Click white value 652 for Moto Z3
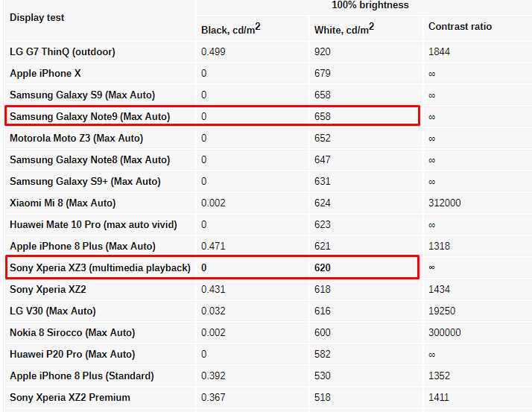532x412 pixels. tap(323, 138)
